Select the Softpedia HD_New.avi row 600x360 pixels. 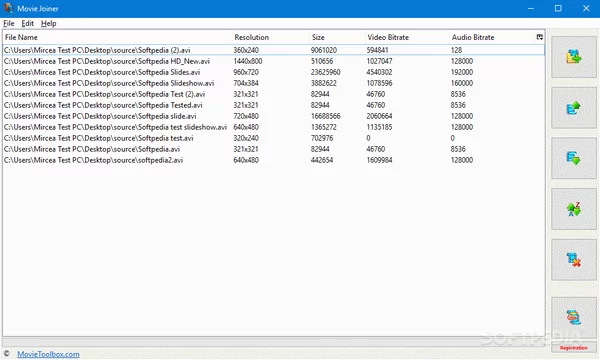[x=274, y=61]
